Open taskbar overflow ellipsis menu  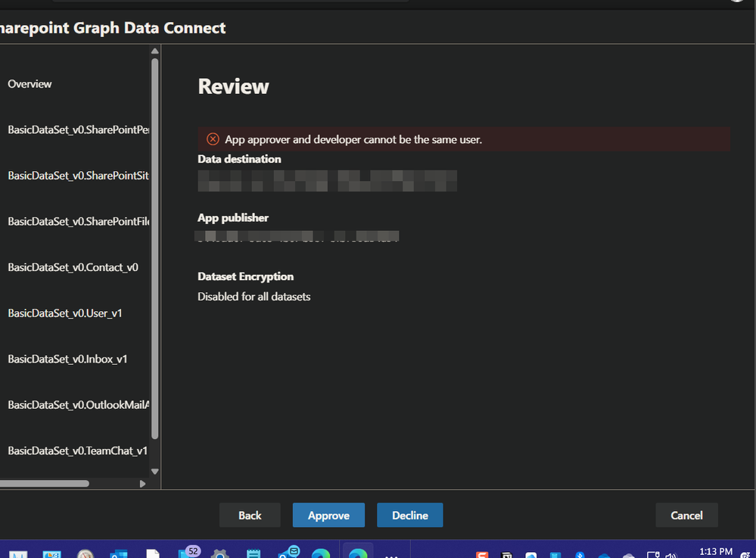pos(391,555)
